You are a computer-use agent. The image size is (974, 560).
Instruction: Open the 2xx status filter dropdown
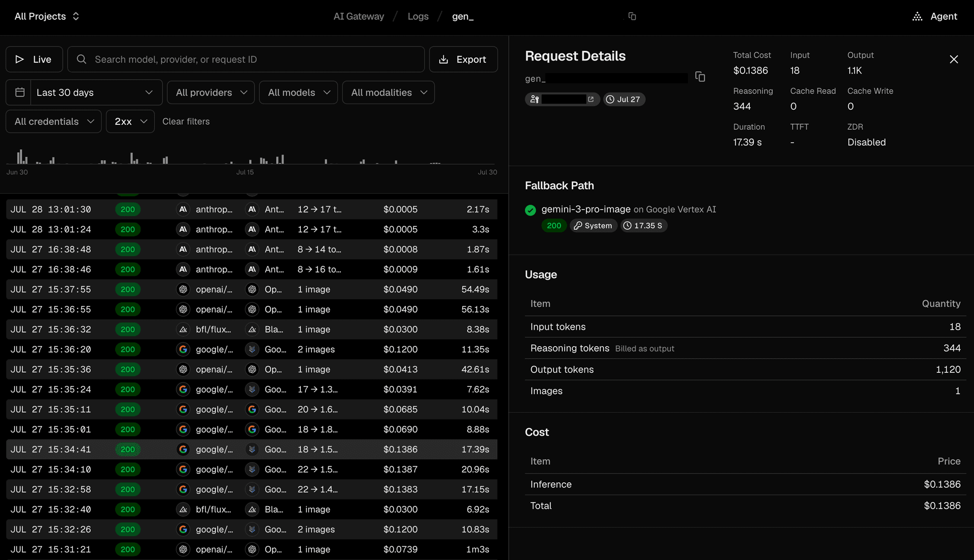130,121
